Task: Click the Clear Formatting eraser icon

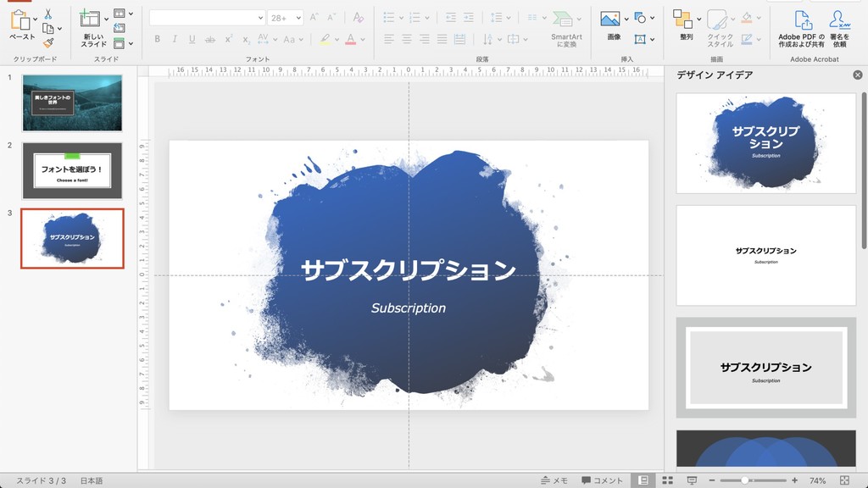Action: (x=359, y=18)
